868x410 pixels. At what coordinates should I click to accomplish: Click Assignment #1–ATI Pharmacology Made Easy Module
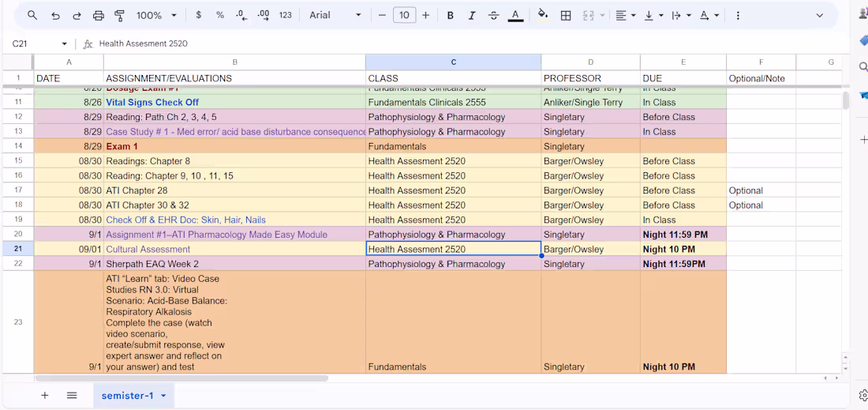point(234,235)
